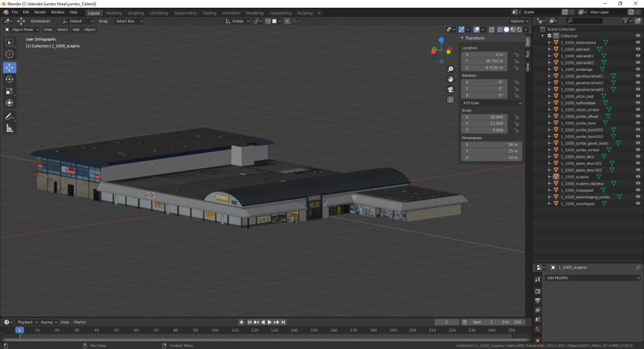This screenshot has width=644, height=349.
Task: Open the Object Mode dropdown
Action: pos(22,30)
